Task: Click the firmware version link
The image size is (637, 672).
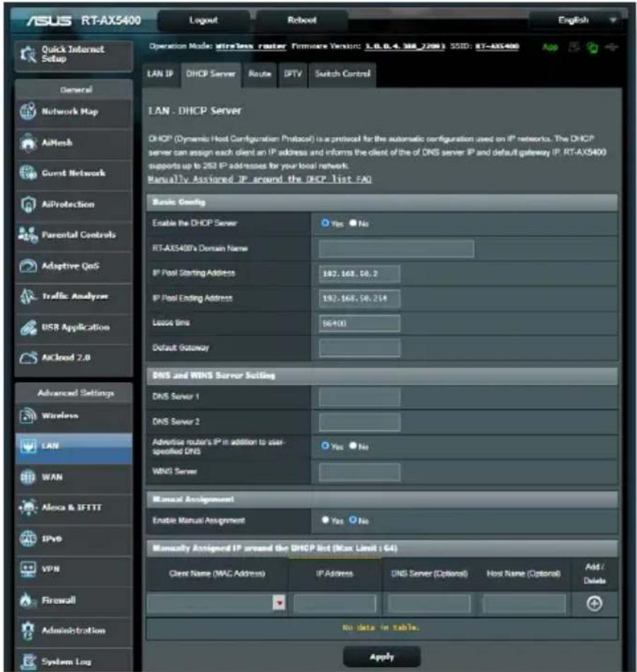Action: point(405,46)
